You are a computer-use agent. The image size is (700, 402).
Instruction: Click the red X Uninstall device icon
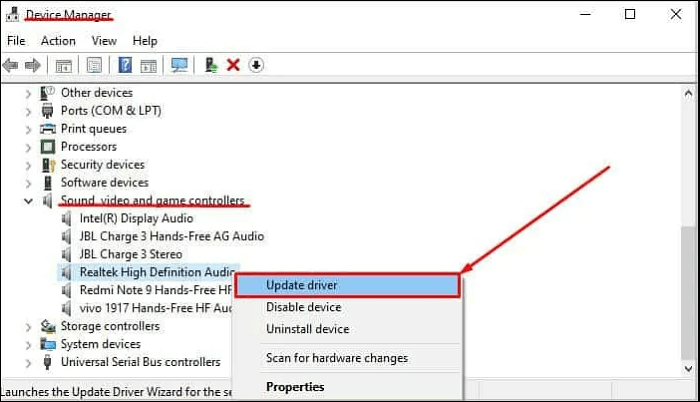(x=233, y=65)
